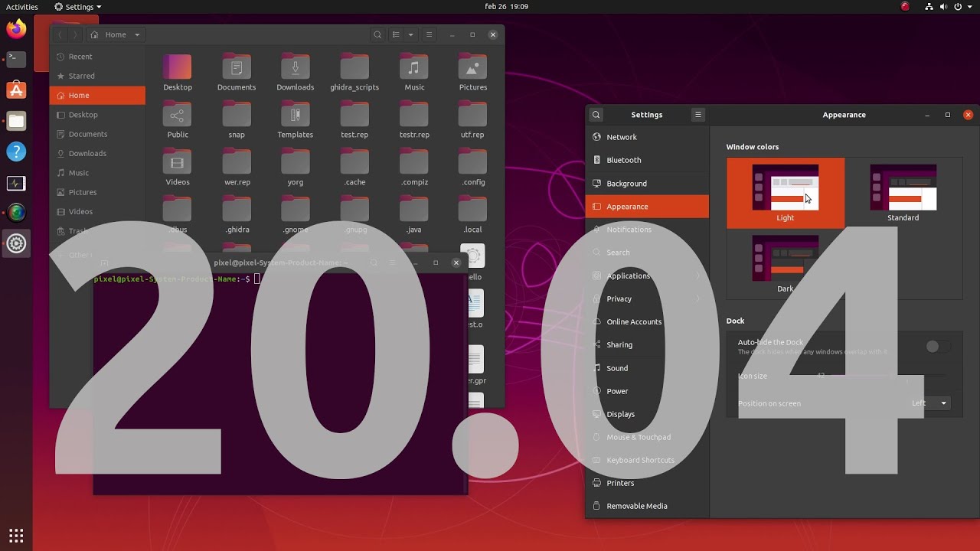Open Settings gear icon in dock

point(16,244)
